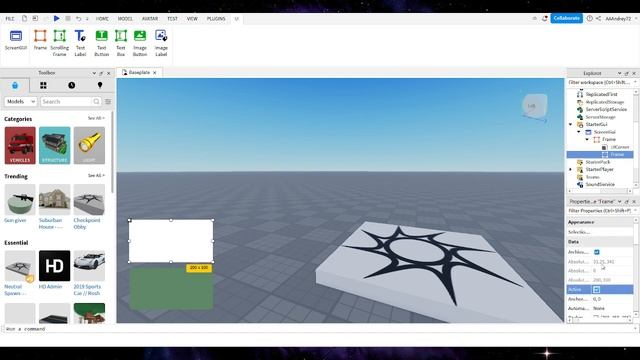This screenshot has width=640, height=360.
Task: Insert an Image Button element
Action: tap(140, 43)
